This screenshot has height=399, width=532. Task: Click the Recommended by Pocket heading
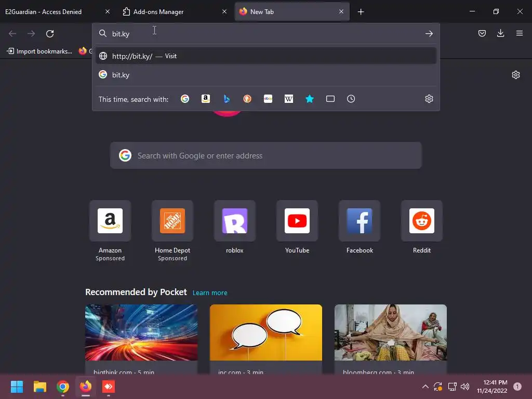[136, 292]
